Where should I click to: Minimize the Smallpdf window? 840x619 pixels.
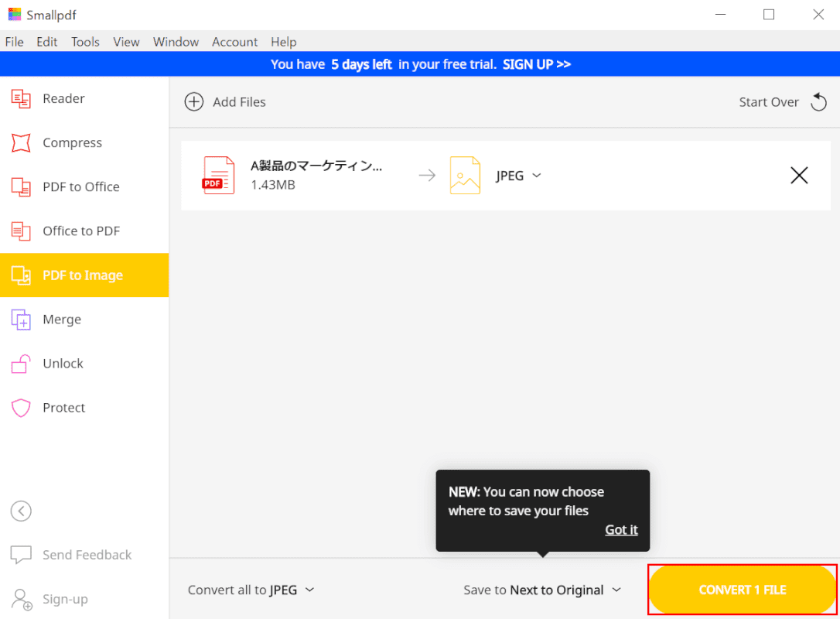721,15
